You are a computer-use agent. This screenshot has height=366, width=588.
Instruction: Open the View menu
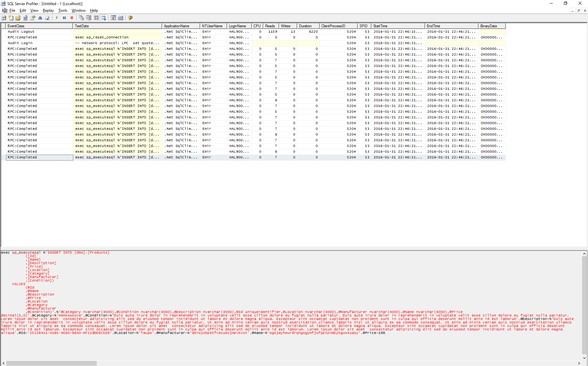coord(34,10)
